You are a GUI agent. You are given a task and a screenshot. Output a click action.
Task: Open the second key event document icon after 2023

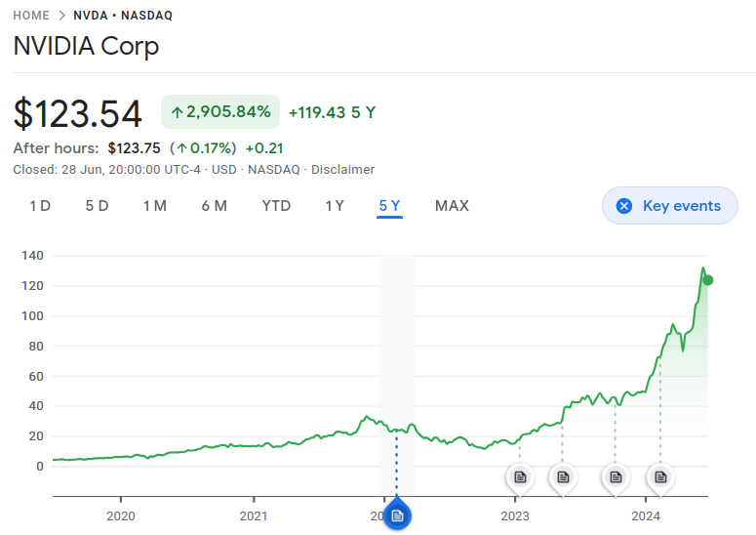point(563,477)
